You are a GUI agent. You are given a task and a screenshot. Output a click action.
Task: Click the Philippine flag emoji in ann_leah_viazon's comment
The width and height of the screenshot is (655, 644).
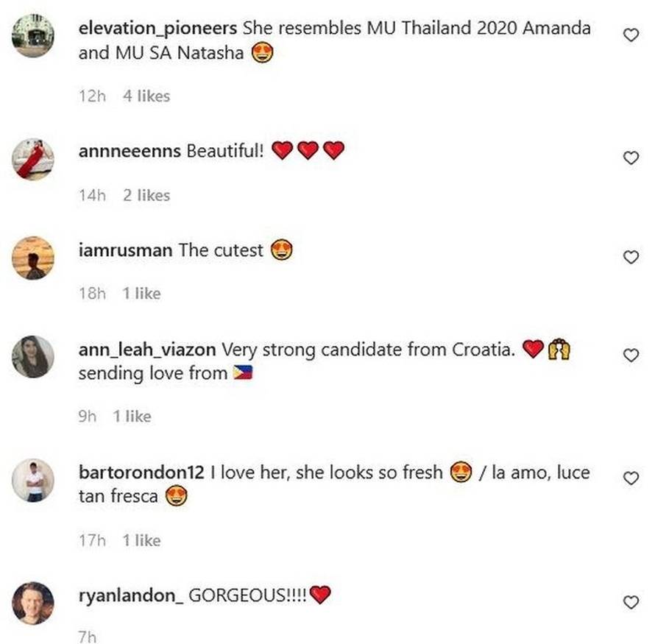[x=244, y=373]
